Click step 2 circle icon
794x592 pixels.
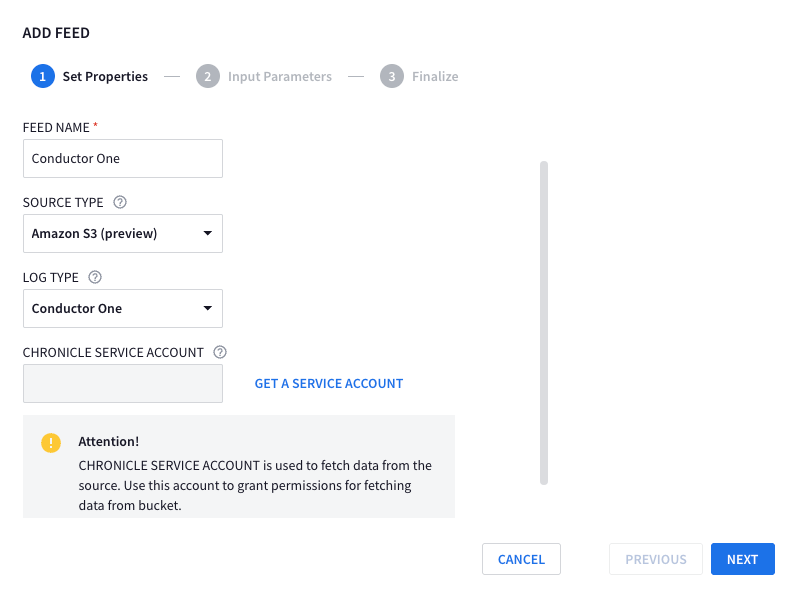coord(207,76)
